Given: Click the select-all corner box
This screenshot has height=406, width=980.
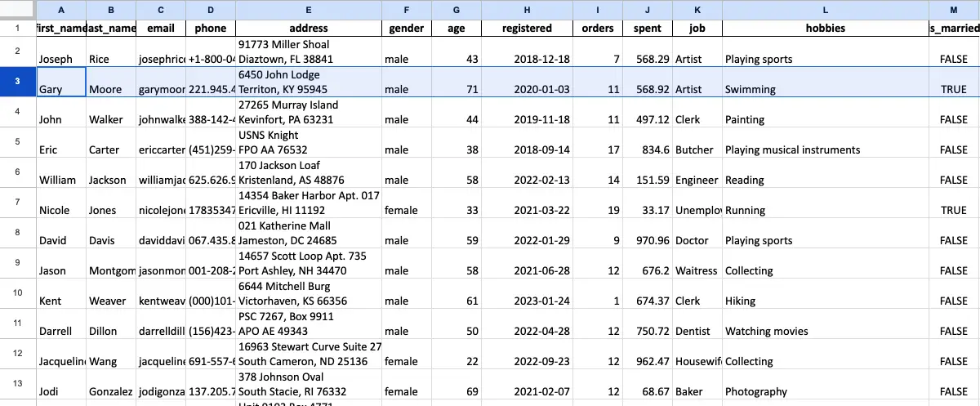Looking at the screenshot, I should click(x=18, y=10).
